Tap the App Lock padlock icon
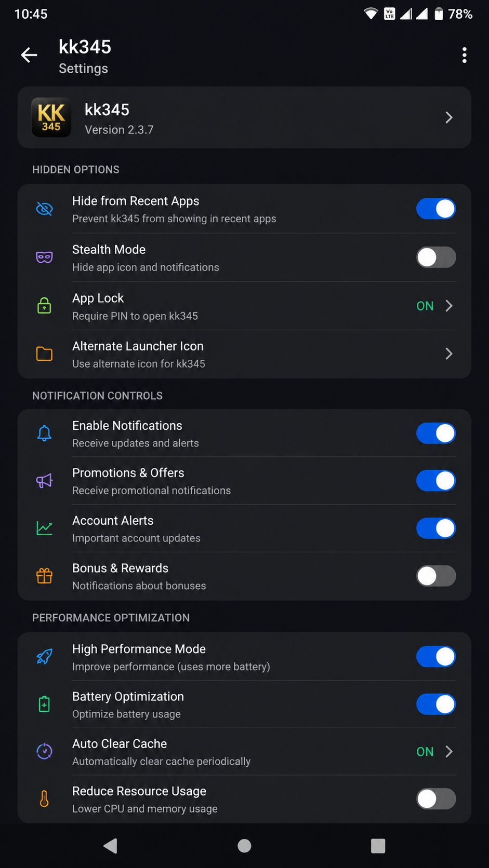This screenshot has height=868, width=489. (x=44, y=306)
